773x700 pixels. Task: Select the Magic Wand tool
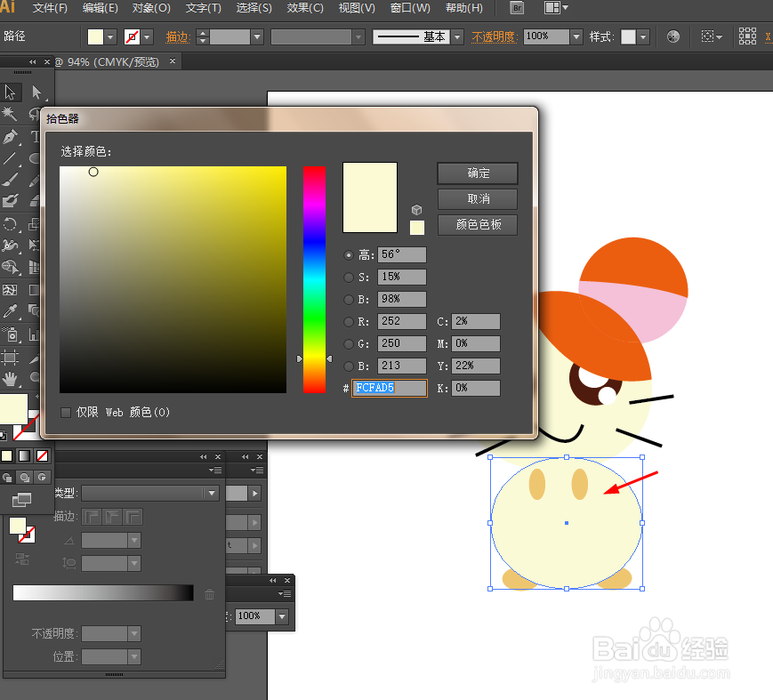pyautogui.click(x=10, y=114)
